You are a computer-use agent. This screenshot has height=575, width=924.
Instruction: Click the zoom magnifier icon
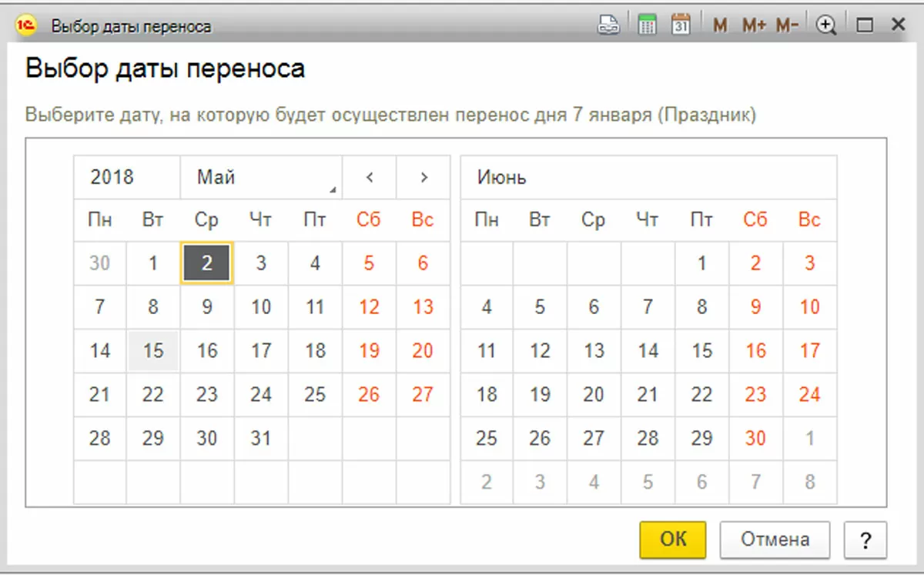827,26
